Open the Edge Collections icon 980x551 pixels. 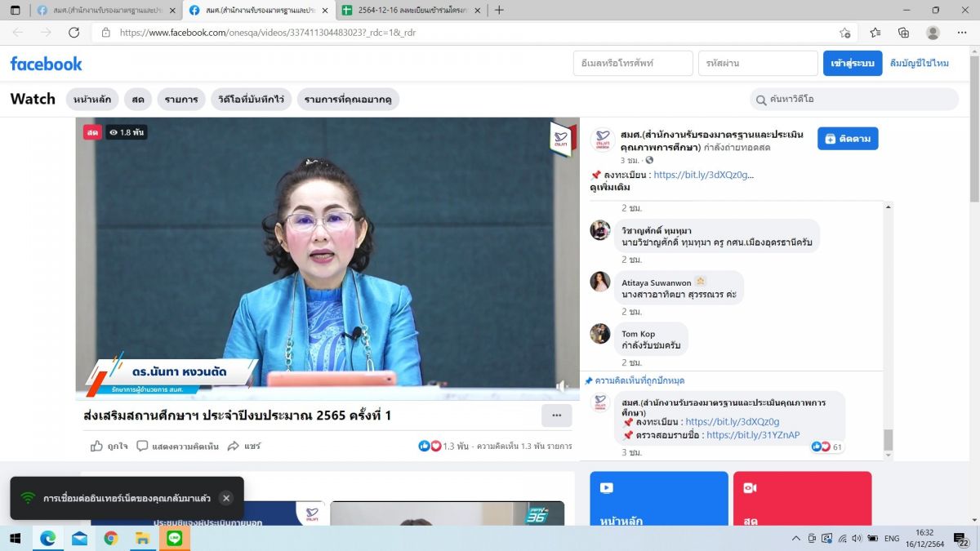[x=903, y=33]
